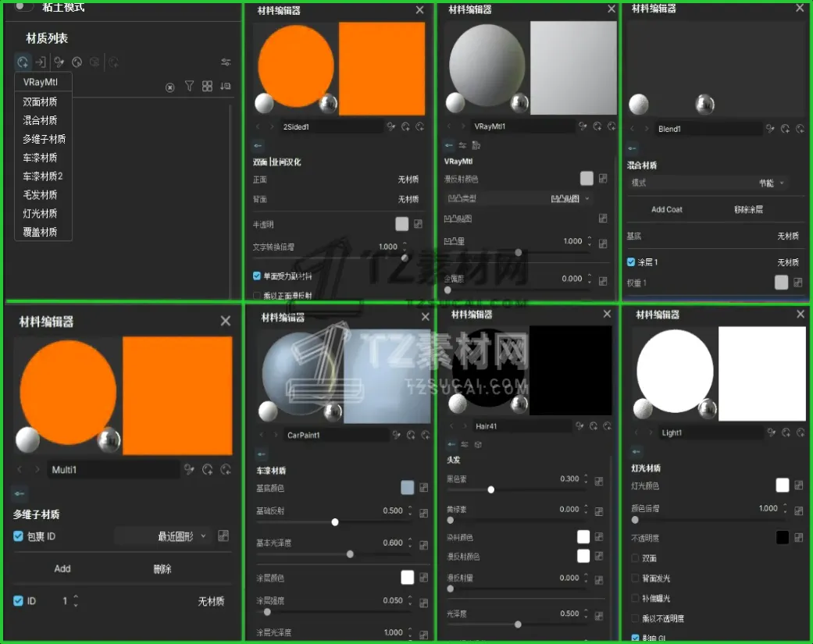
Task: Click the black 不透明度 color swatch in Light1
Action: [x=783, y=537]
